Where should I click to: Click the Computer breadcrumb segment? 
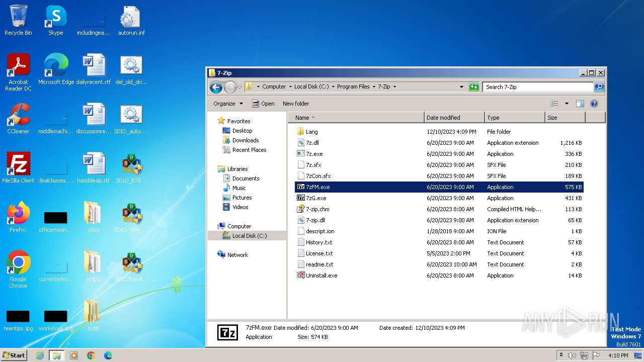tap(274, 86)
